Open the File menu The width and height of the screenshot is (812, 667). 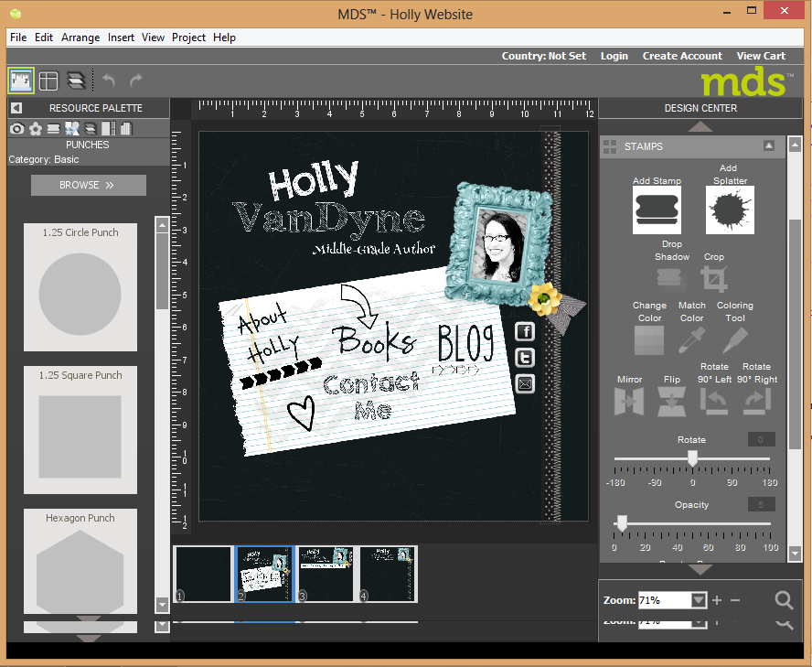18,38
